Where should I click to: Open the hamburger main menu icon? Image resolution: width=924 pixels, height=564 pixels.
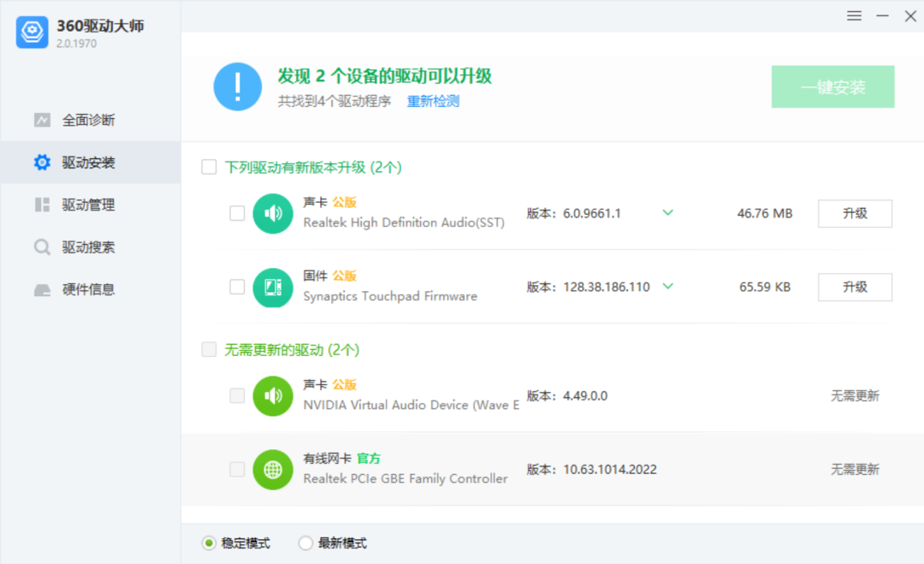(854, 16)
